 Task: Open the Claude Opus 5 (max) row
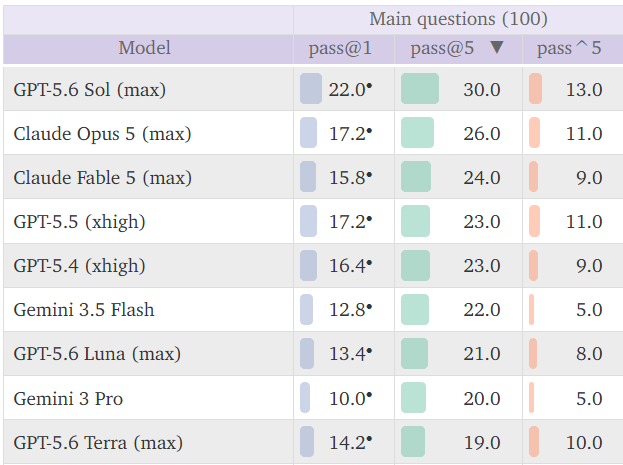313,133
